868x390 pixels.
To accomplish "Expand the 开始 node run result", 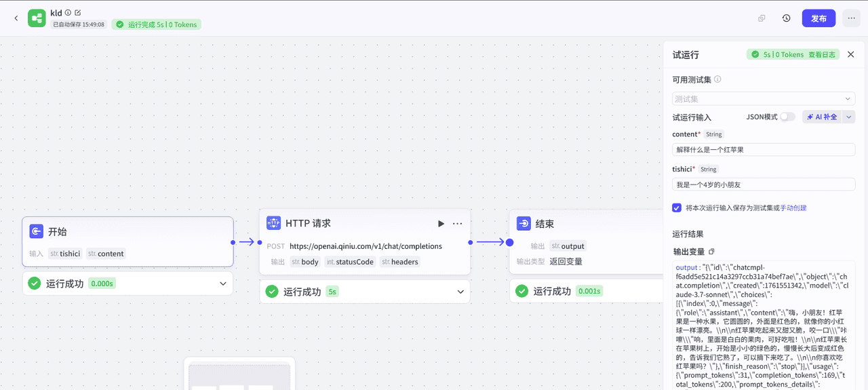I will point(222,284).
